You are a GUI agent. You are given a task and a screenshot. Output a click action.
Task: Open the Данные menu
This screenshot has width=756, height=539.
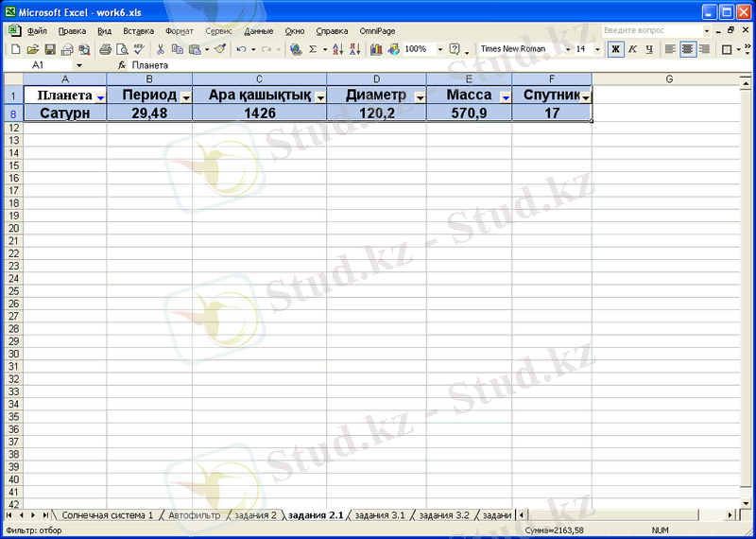click(x=259, y=31)
